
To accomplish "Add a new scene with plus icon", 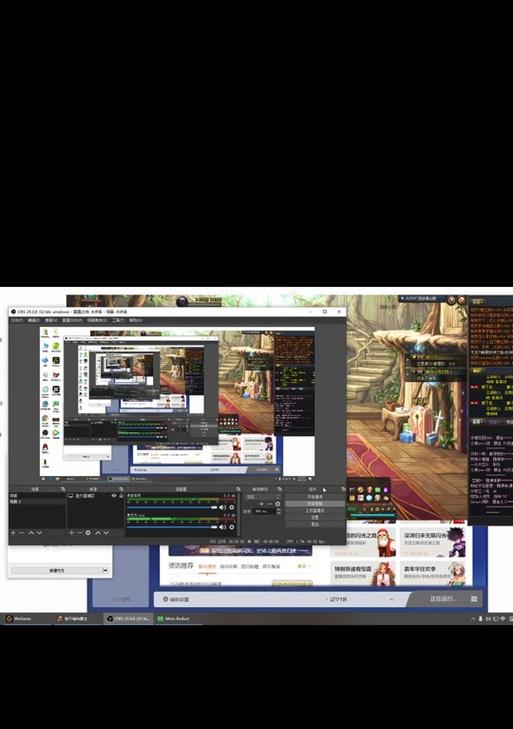I will 13,533.
